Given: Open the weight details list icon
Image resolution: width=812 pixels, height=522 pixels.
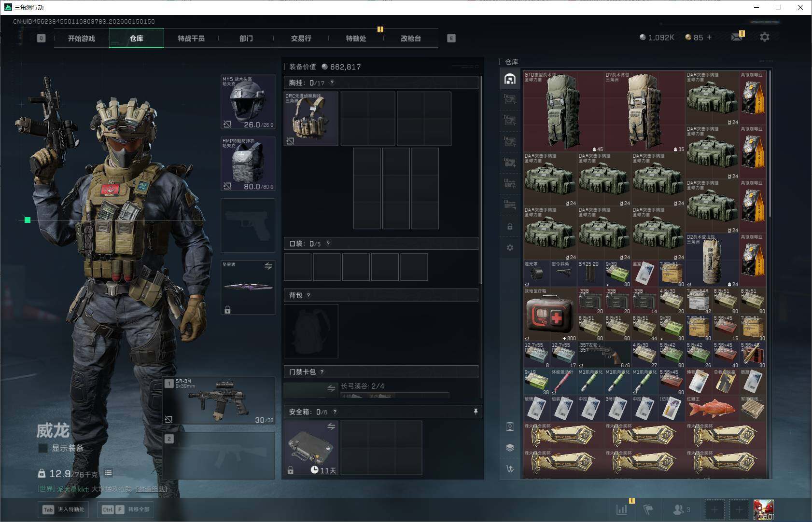Looking at the screenshot, I should click(x=108, y=473).
